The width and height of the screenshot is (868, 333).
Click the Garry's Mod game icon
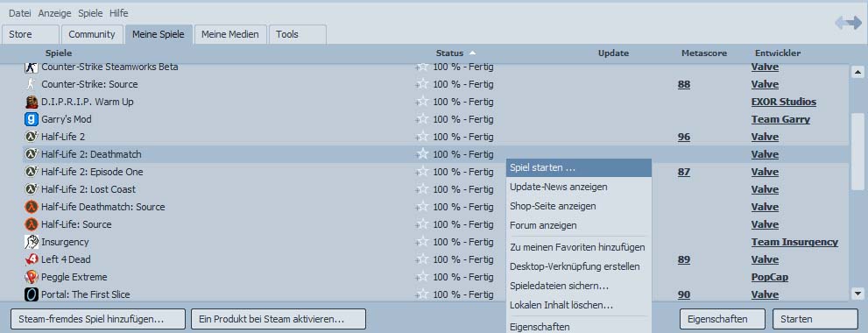pos(32,119)
